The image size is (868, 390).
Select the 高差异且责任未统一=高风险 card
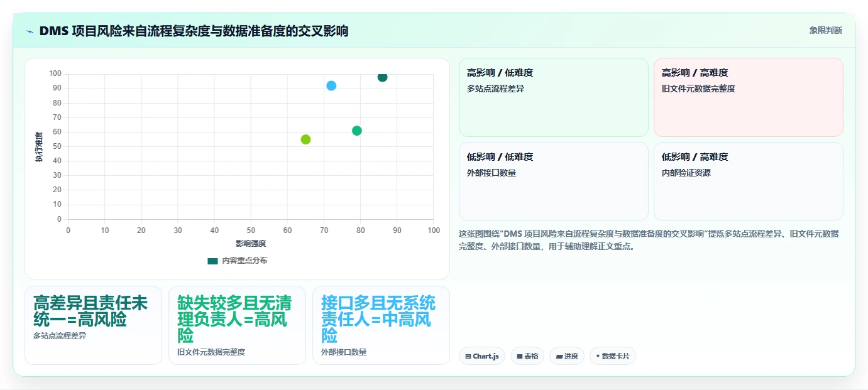(93, 325)
